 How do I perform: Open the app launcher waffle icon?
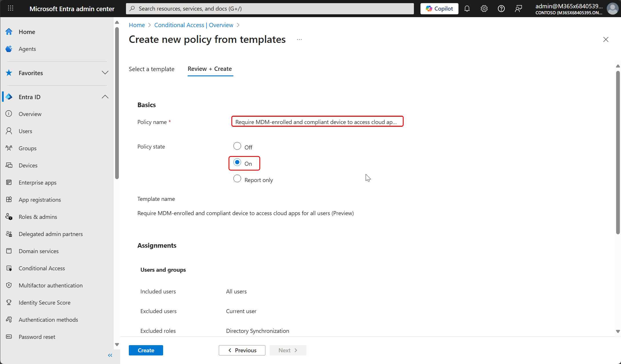coord(11,8)
